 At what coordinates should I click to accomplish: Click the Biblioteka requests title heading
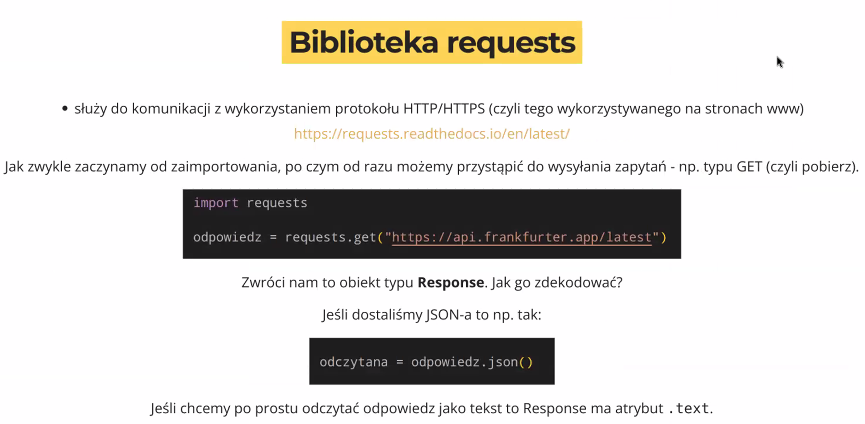(432, 42)
